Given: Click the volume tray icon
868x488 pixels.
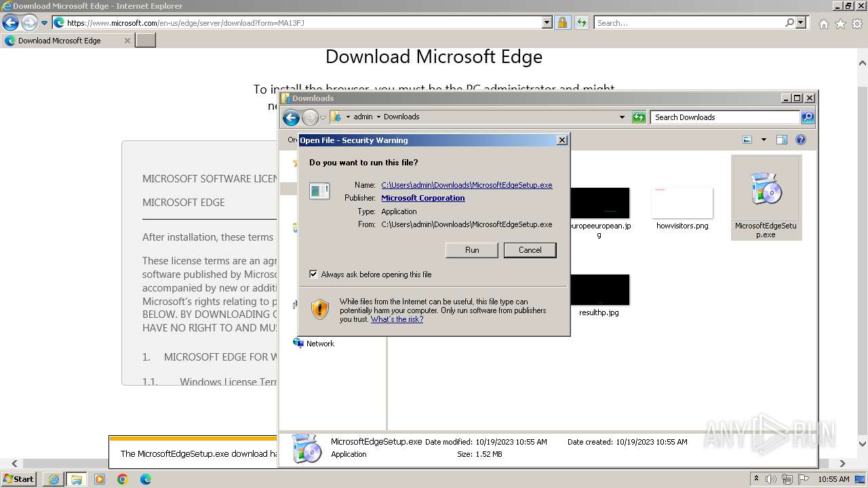Looking at the screenshot, I should pyautogui.click(x=771, y=479).
